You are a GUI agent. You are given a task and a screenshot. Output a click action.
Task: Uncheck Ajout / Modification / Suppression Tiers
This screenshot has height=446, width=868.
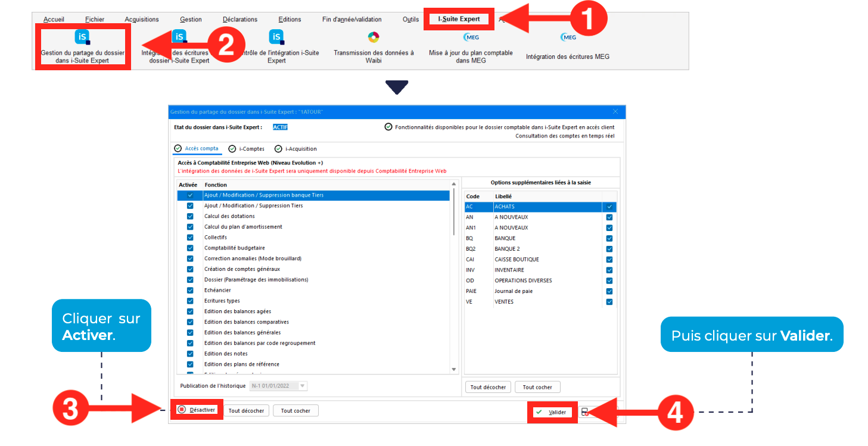(x=190, y=206)
